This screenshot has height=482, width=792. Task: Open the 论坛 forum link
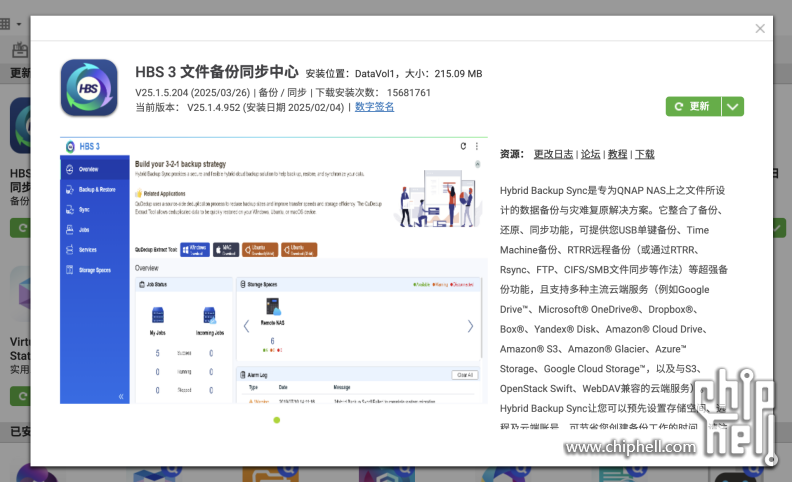[590, 154]
